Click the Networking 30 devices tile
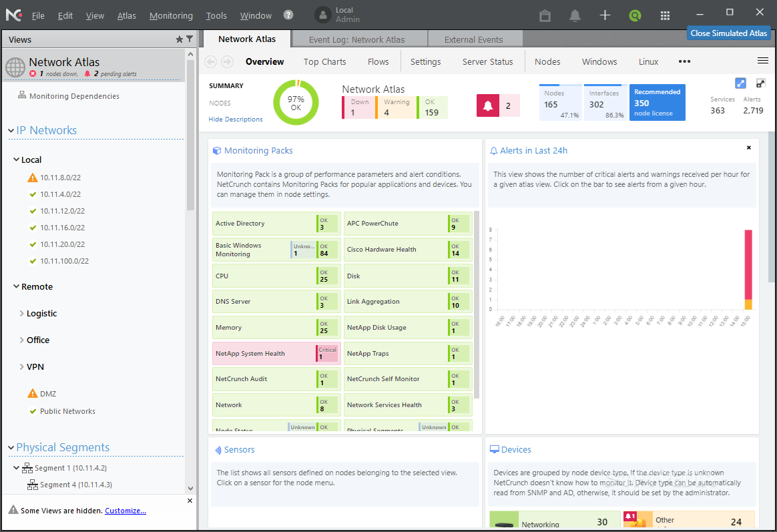The width and height of the screenshot is (777, 532). click(555, 521)
